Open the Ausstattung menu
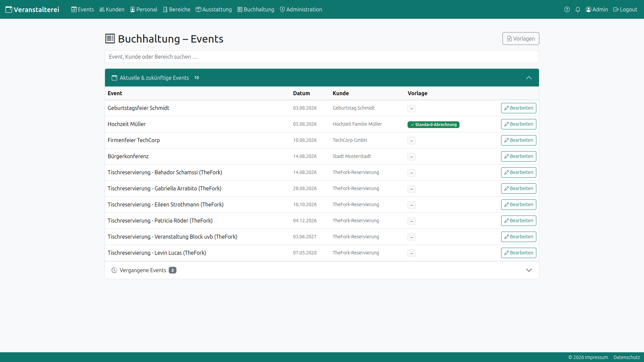The height and width of the screenshot is (362, 644). click(x=214, y=9)
